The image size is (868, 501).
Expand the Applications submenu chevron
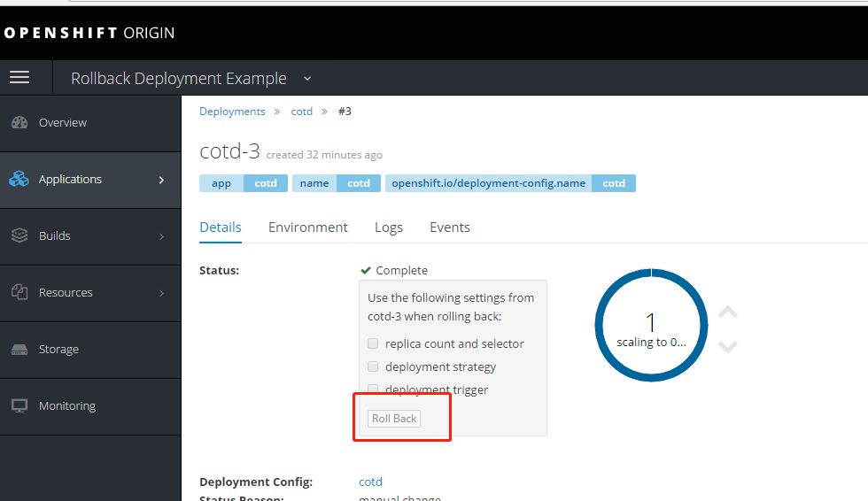click(x=161, y=180)
